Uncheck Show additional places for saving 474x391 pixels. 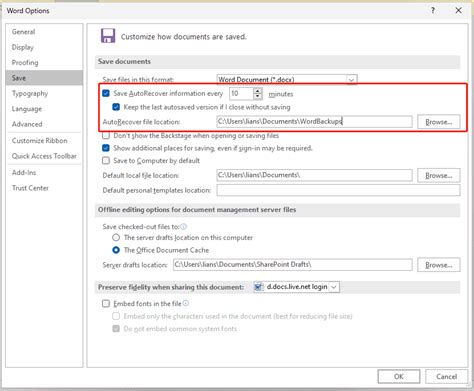pyautogui.click(x=106, y=148)
